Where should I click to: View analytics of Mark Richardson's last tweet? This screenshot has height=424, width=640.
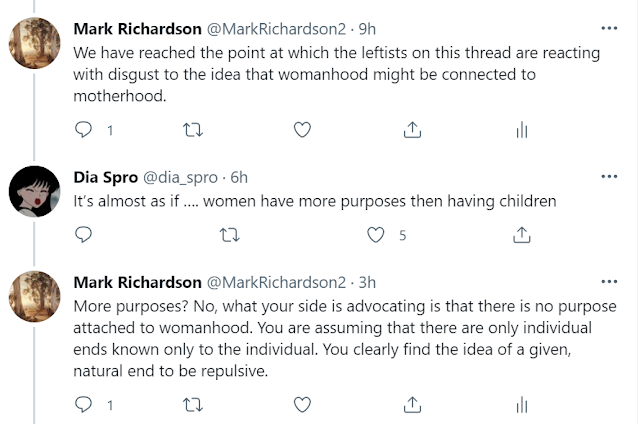point(520,404)
